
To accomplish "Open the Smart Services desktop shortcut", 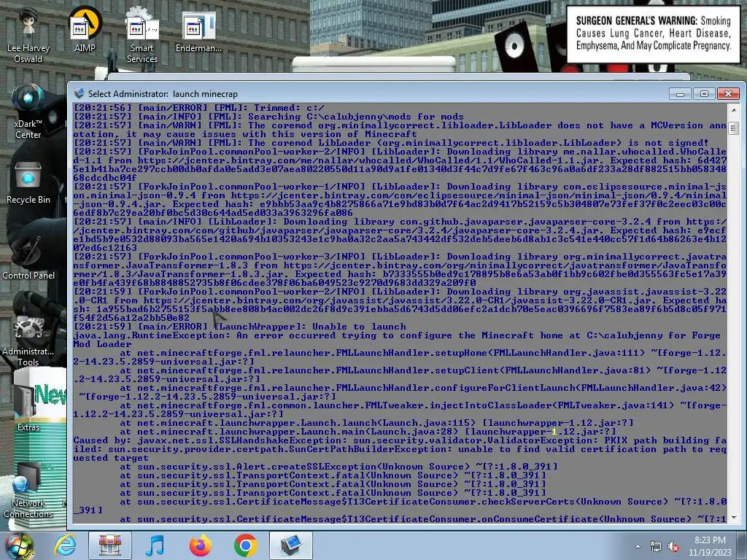I will (142, 36).
